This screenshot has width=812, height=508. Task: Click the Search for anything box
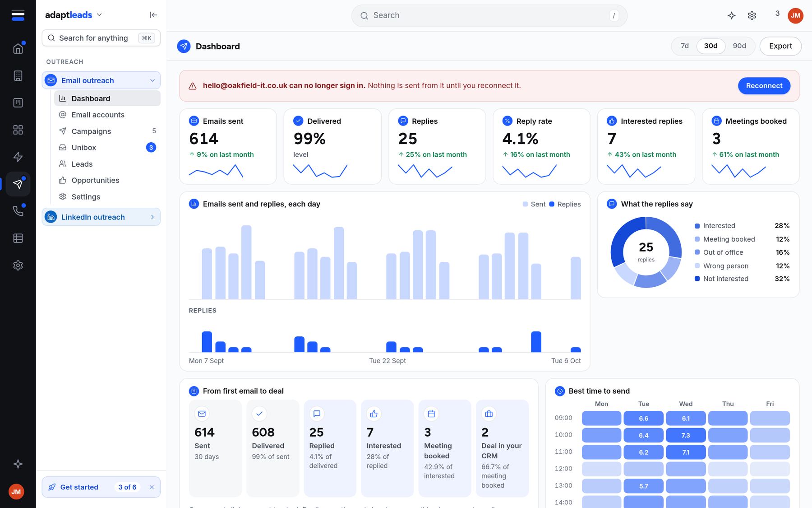[x=101, y=38]
